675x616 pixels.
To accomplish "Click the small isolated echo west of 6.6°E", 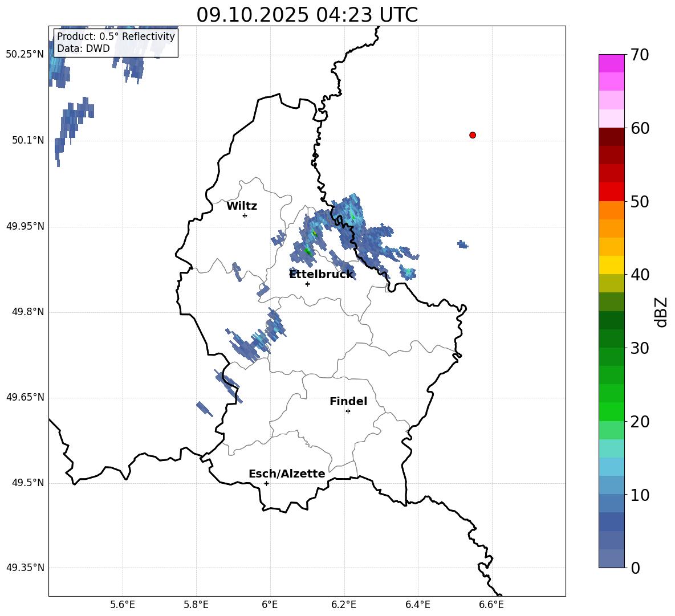I will pos(463,244).
